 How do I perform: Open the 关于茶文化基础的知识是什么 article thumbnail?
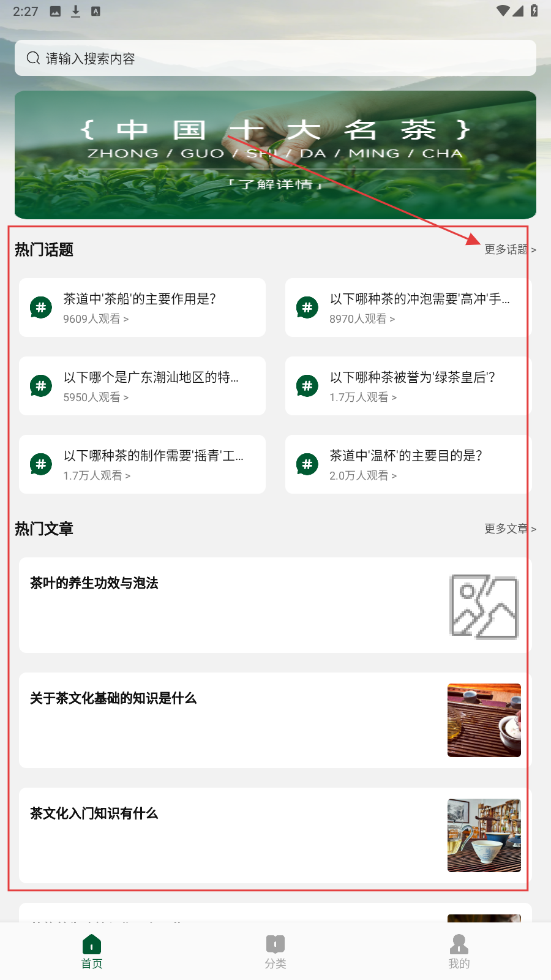click(x=484, y=720)
